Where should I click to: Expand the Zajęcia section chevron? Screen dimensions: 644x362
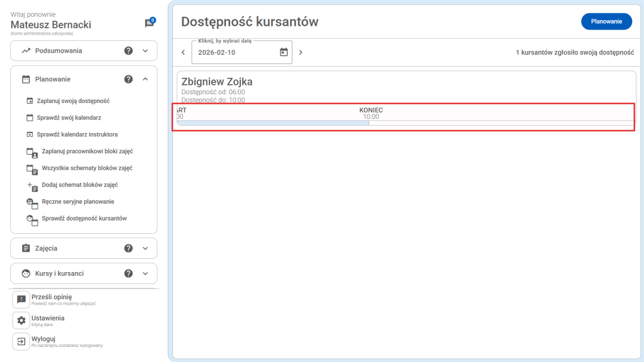pos(145,248)
